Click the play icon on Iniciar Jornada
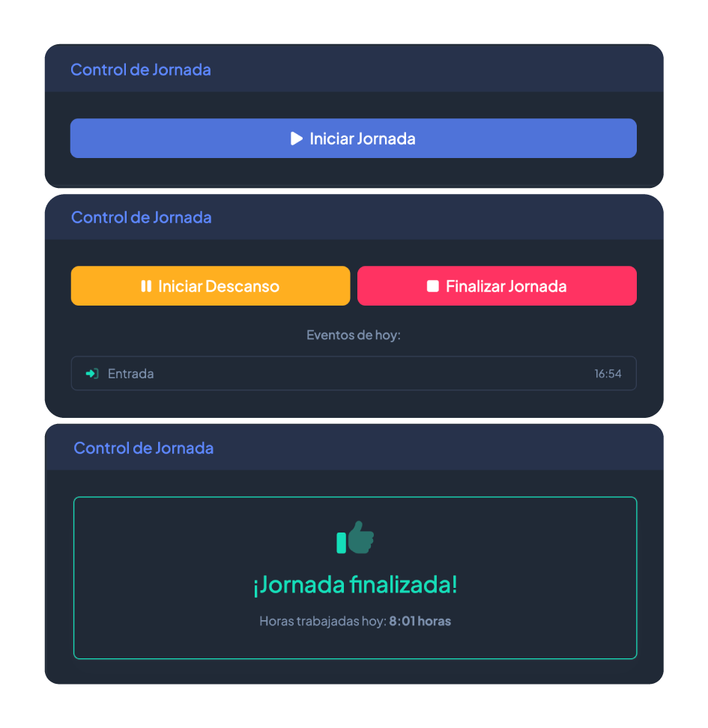The width and height of the screenshot is (708, 728). [x=297, y=139]
